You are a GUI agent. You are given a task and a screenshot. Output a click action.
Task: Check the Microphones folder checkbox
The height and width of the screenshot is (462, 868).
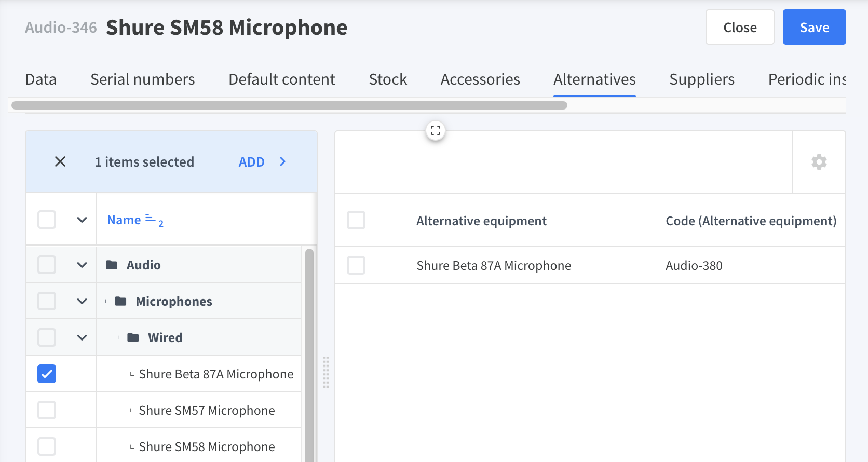coord(47,301)
